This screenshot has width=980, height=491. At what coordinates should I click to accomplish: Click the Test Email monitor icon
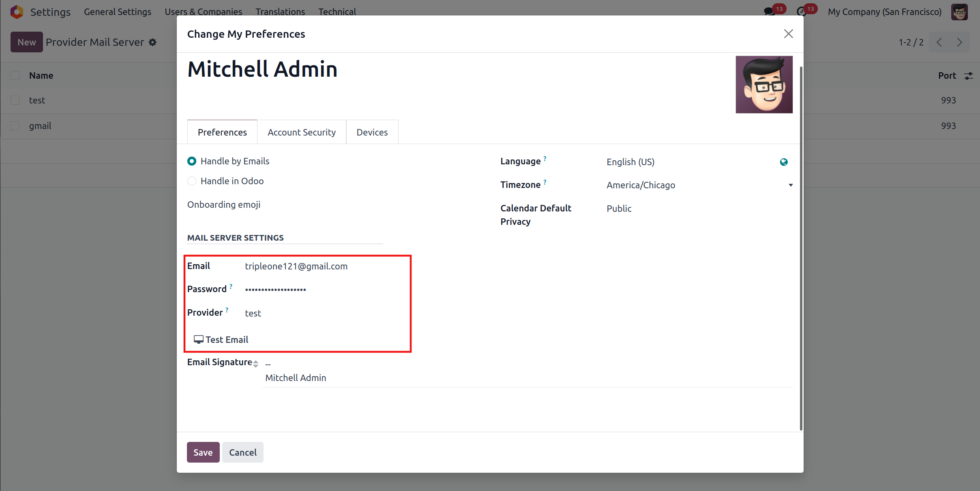[198, 340]
